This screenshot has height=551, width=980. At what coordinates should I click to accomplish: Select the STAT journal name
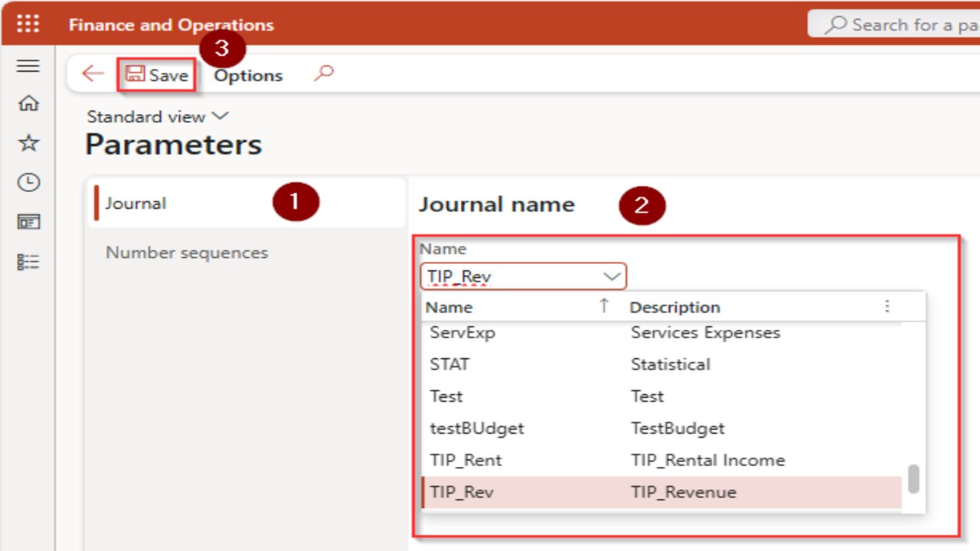(x=449, y=364)
